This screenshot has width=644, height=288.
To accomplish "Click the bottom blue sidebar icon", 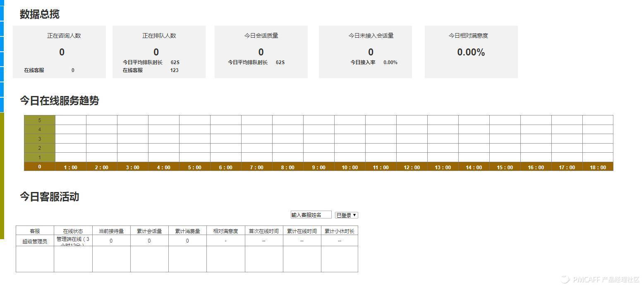I will tap(2, 103).
